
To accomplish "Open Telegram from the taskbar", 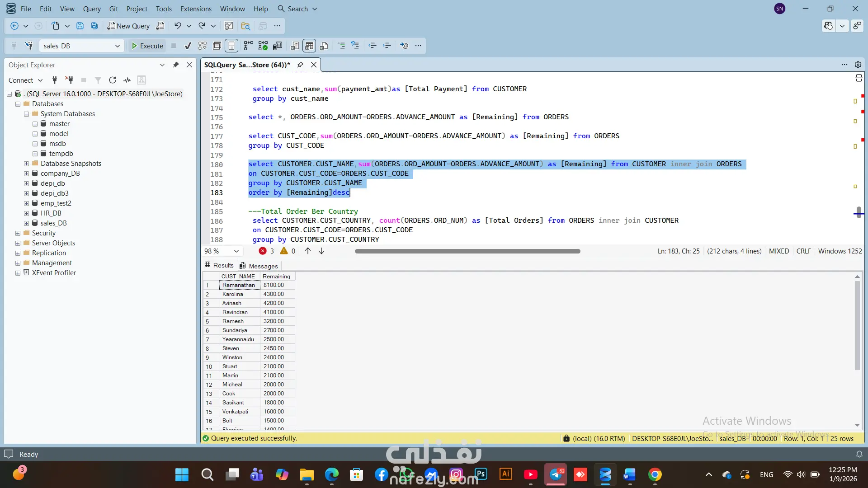I will [x=555, y=474].
